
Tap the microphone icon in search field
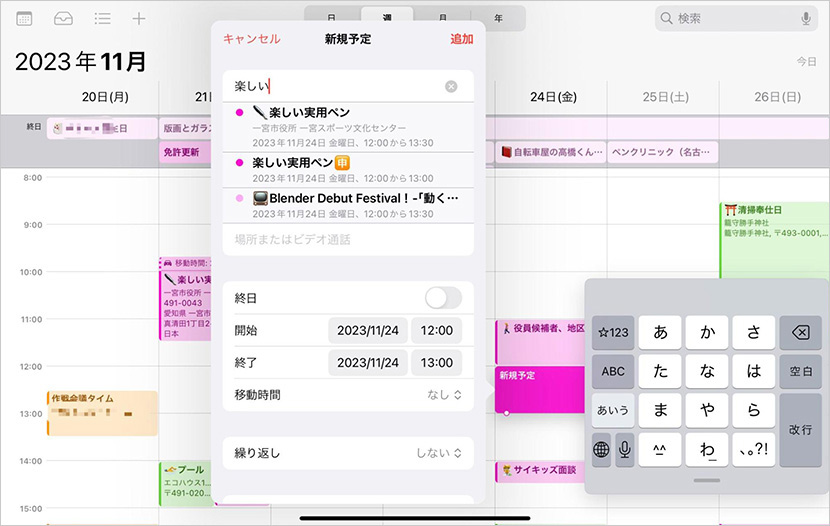[x=806, y=19]
